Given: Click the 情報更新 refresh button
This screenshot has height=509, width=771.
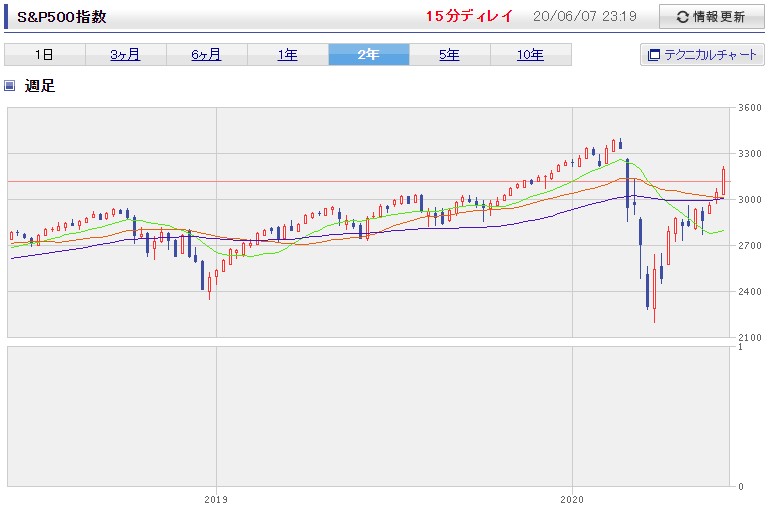Looking at the screenshot, I should tap(712, 17).
